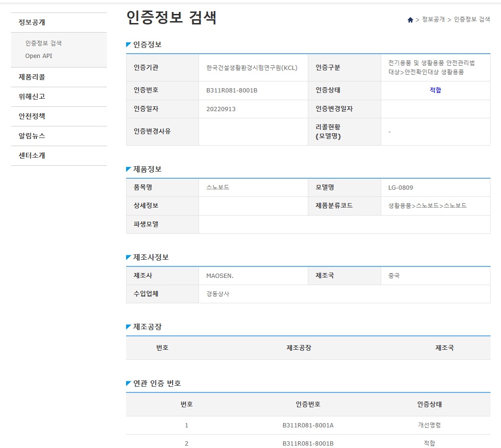
Task: Click the 제조공장 section header
Action: click(147, 327)
